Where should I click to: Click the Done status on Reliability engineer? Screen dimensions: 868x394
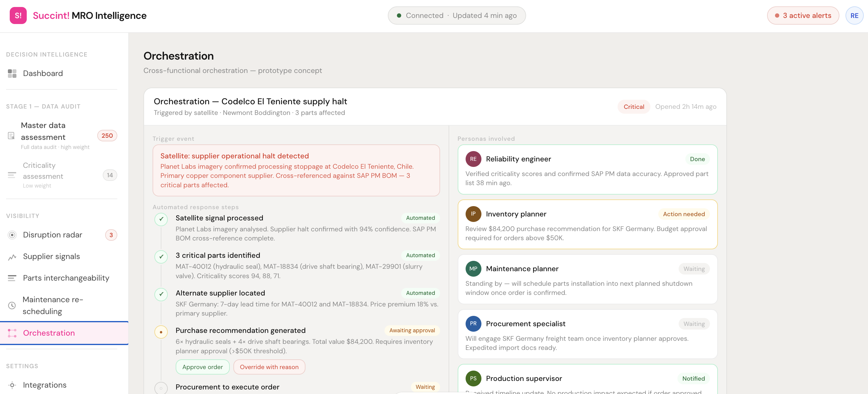697,159
